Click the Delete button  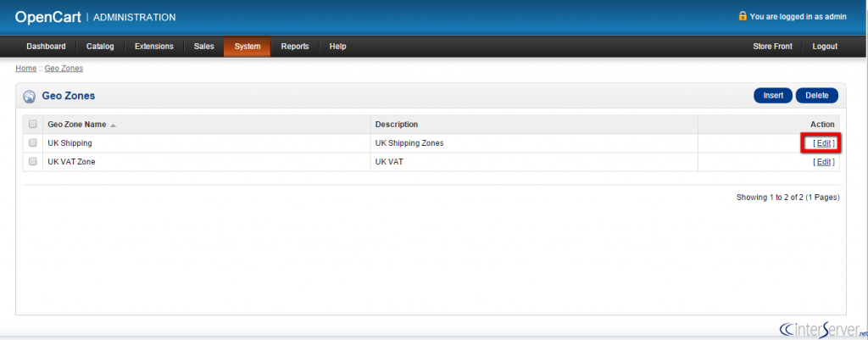(x=816, y=96)
